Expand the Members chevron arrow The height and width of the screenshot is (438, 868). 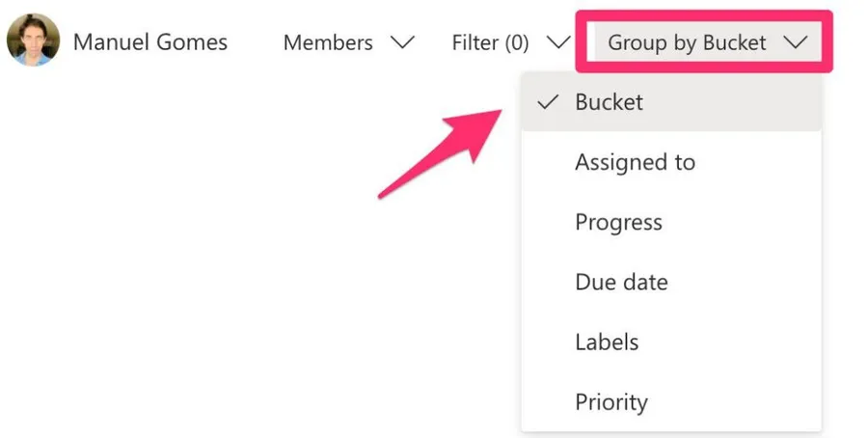[x=401, y=42]
